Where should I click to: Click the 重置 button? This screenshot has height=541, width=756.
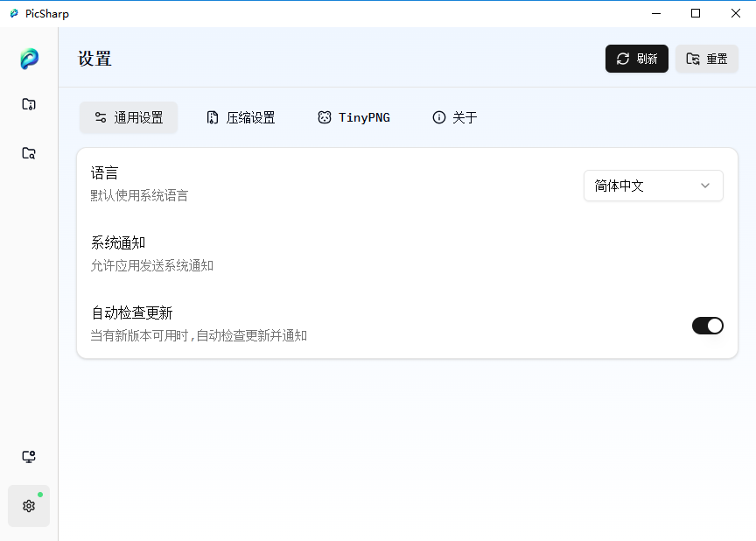(706, 59)
